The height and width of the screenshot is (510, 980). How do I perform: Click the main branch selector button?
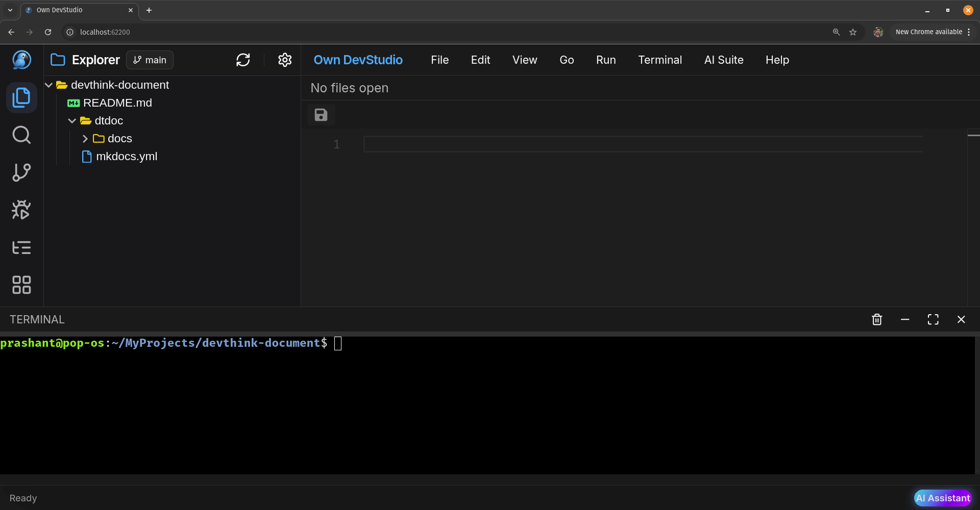(150, 60)
